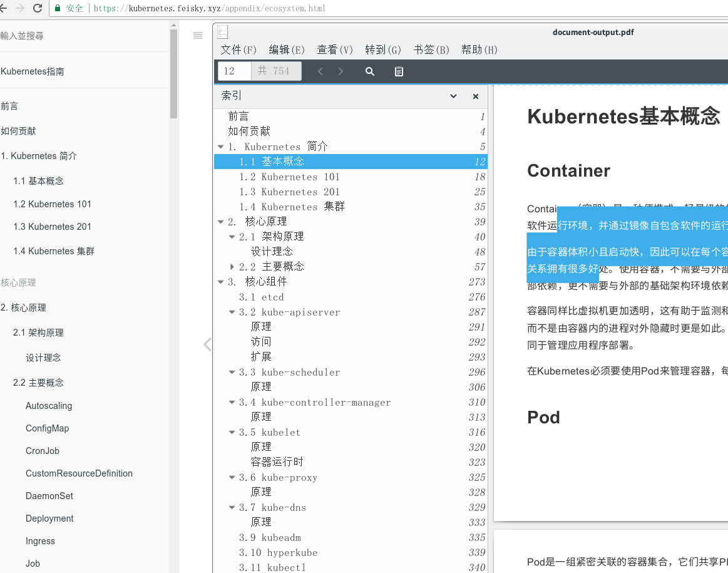This screenshot has width=728, height=573.
Task: Open '如何贡献' link in left sidebar
Action: point(18,131)
